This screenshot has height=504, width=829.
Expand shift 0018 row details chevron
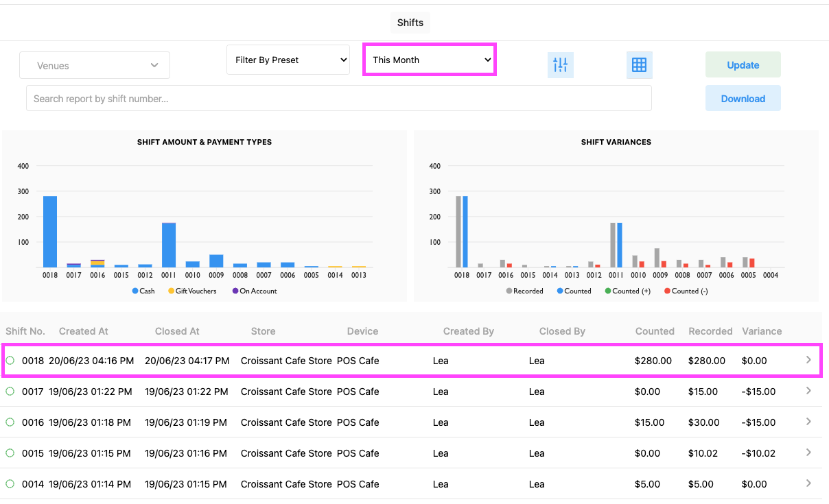pyautogui.click(x=808, y=360)
